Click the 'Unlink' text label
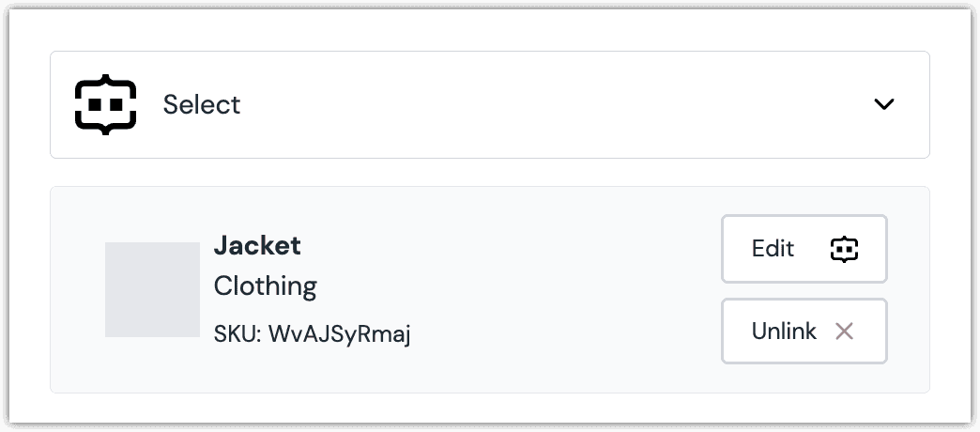Viewport: 980px width, 432px height. [784, 332]
